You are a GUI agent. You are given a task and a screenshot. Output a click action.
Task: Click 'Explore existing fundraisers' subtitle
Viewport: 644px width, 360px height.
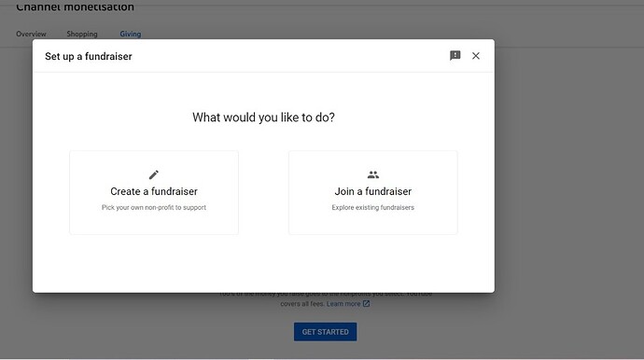pyautogui.click(x=373, y=208)
